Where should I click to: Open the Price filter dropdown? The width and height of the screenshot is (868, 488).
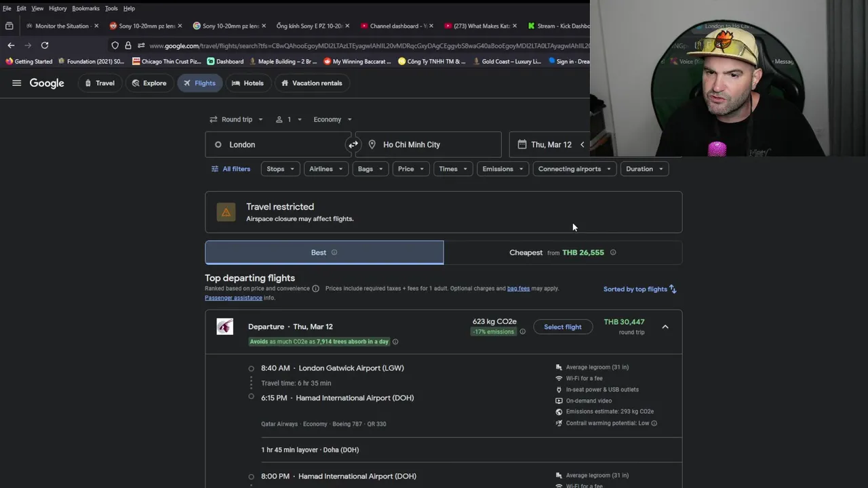point(411,169)
